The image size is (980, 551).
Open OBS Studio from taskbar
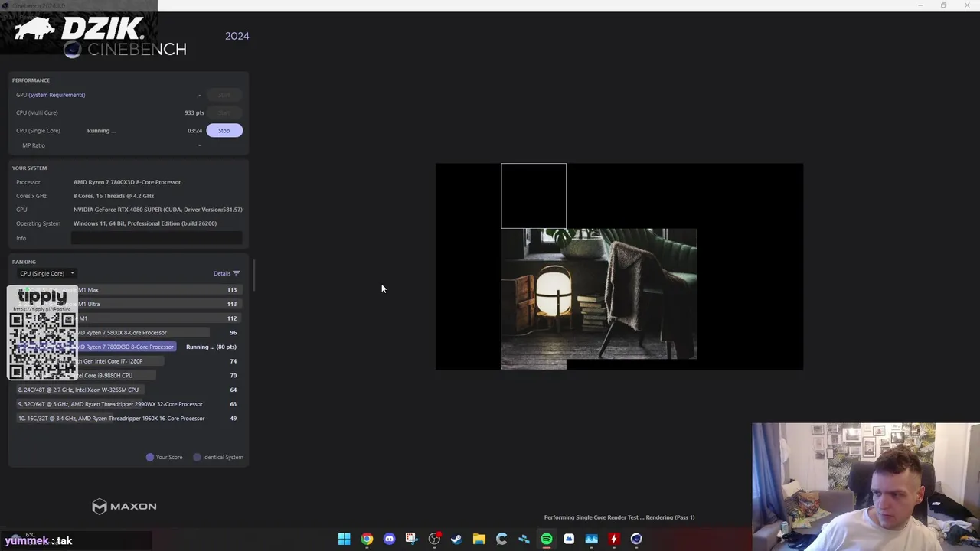[x=434, y=539]
